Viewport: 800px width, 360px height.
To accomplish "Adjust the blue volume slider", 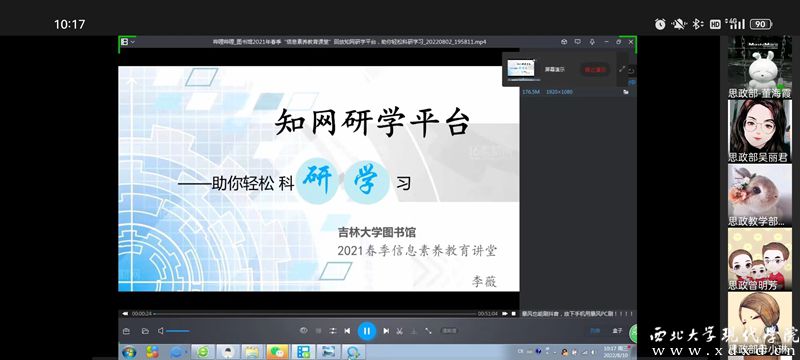I will tap(178, 331).
